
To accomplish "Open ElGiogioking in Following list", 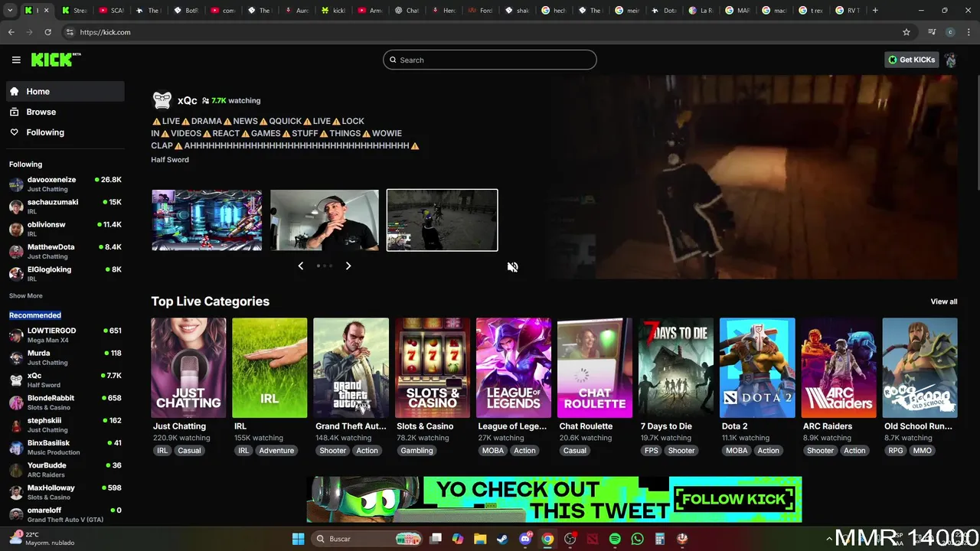I will click(65, 273).
